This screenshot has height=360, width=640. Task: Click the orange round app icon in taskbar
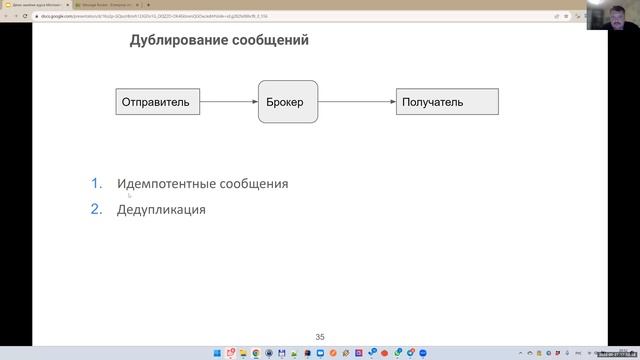coord(333,353)
